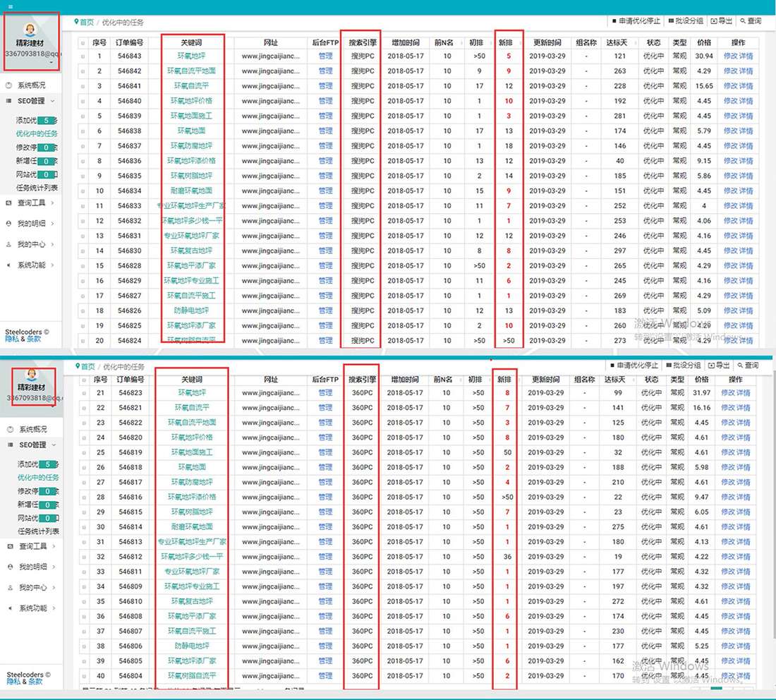
Task: Click the user avatar beside the 搜狗PC table
Action: pyautogui.click(x=30, y=30)
